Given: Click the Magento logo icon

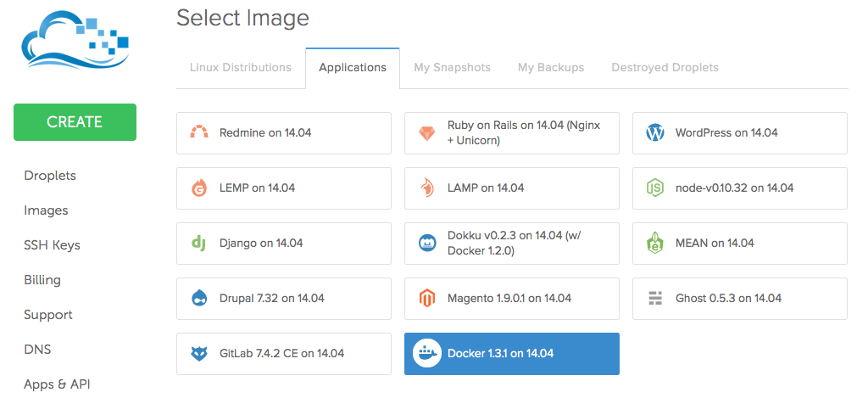Looking at the screenshot, I should pyautogui.click(x=427, y=298).
